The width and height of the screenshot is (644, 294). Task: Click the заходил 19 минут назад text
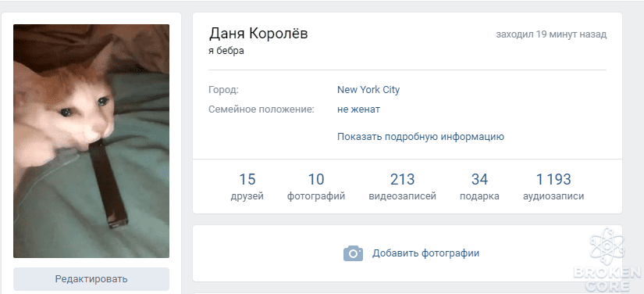[551, 34]
